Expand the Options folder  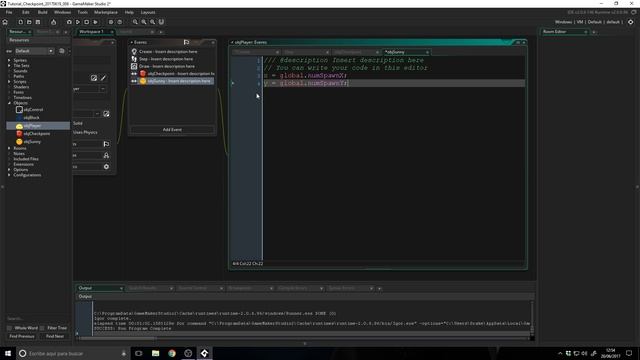pos(9,169)
